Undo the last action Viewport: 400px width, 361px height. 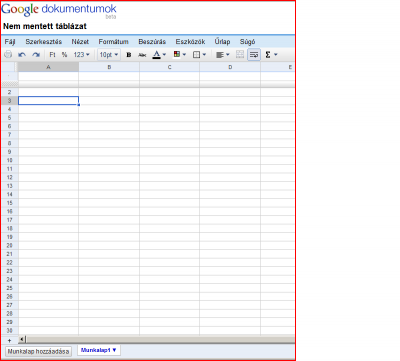click(x=22, y=55)
